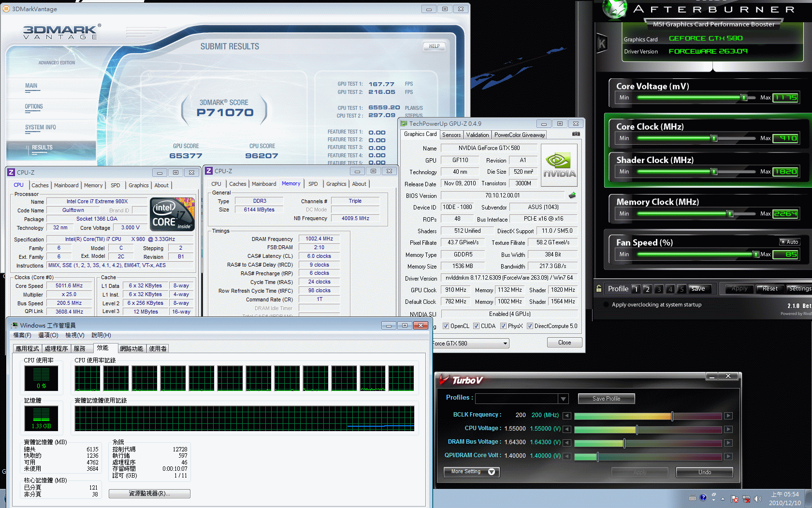Show hidden tray icons arrow

723,499
